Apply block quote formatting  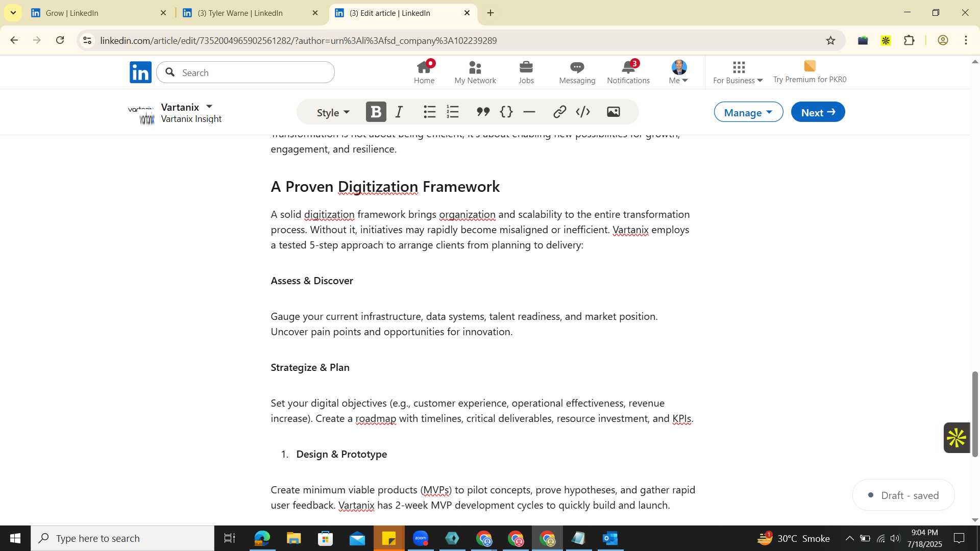(483, 112)
